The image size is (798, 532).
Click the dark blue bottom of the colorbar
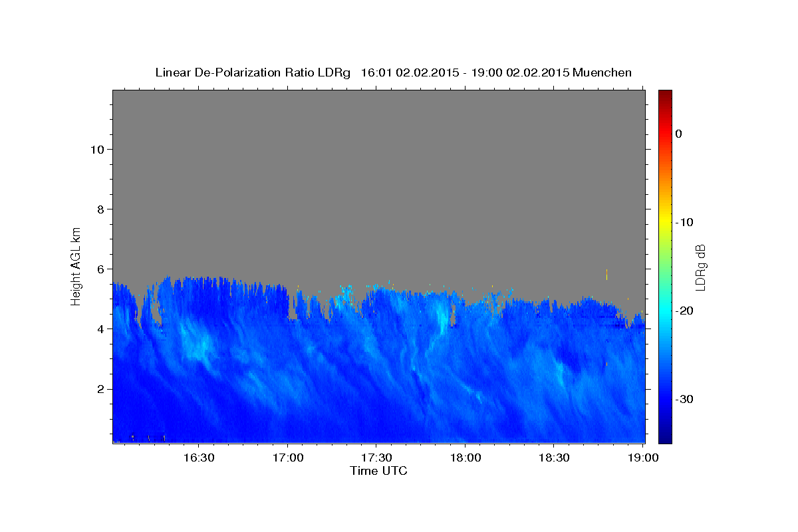tap(665, 436)
